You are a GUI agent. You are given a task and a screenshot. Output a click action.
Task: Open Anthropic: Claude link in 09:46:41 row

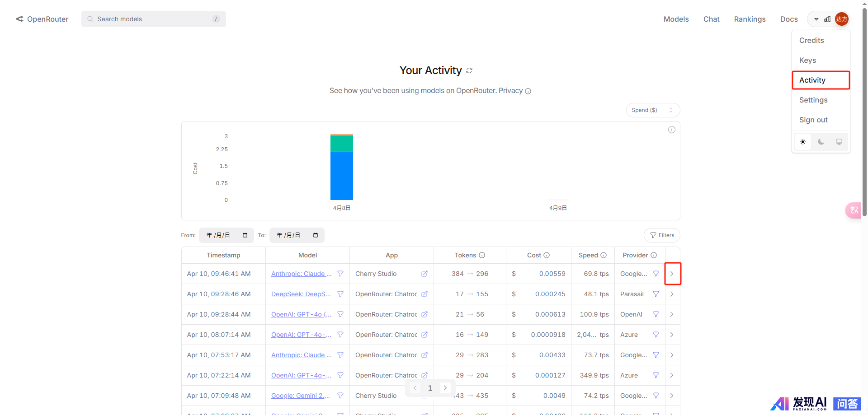(302, 274)
